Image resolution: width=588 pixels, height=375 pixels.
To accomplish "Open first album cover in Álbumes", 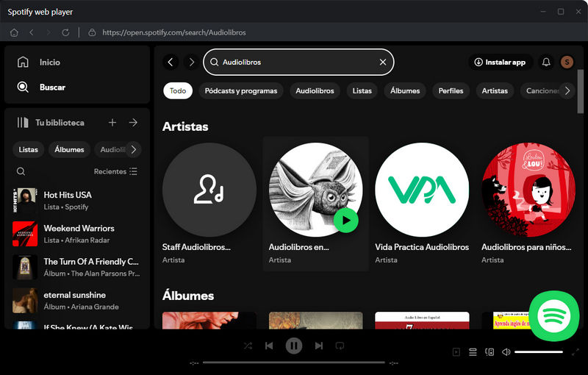I will (209, 321).
